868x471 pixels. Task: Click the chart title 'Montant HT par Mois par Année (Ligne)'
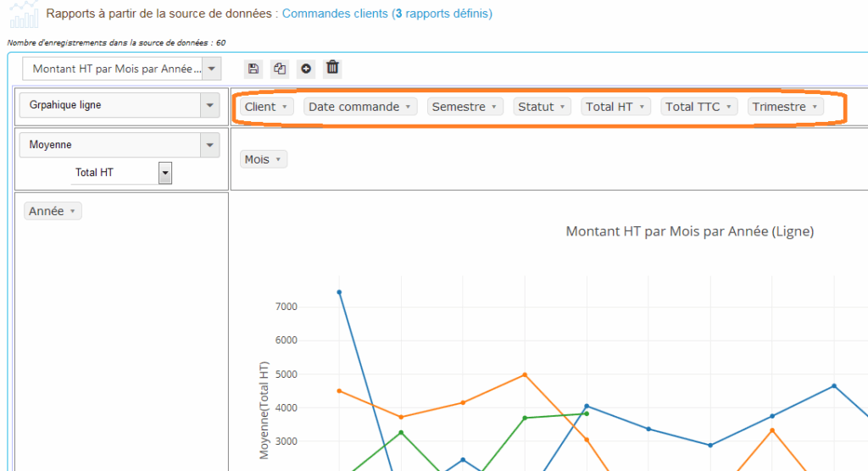689,231
